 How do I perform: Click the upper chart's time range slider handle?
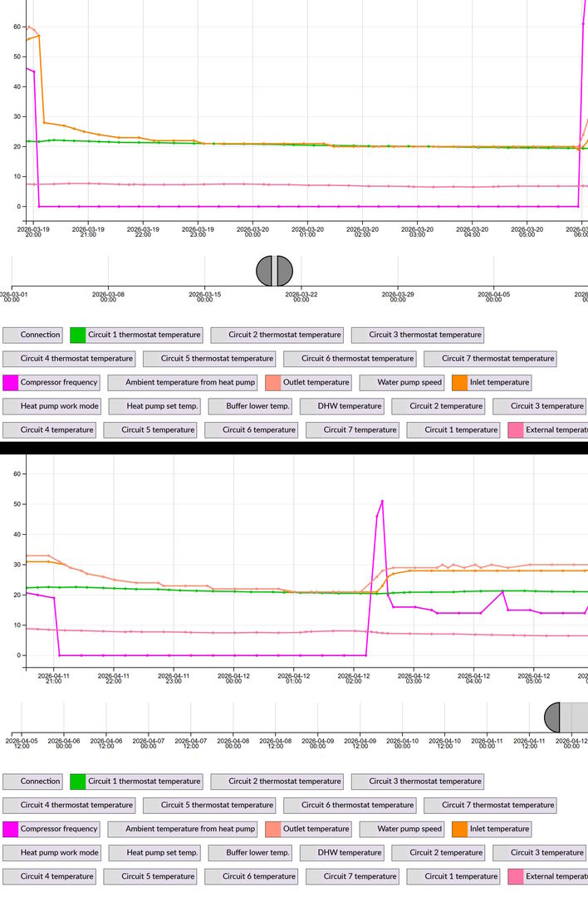pos(275,271)
